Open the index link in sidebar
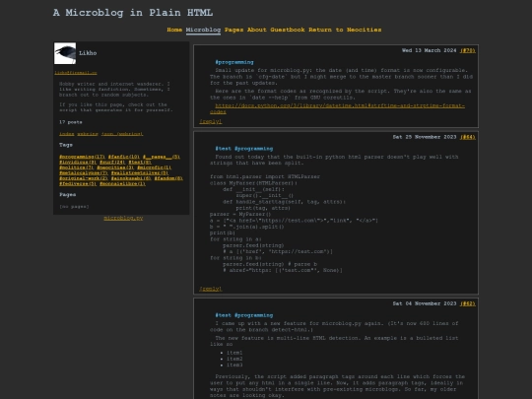 click(x=67, y=134)
